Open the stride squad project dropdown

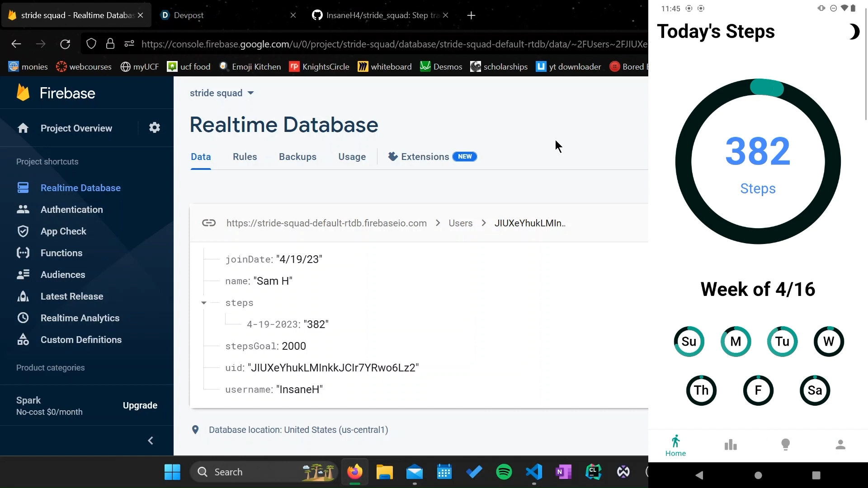(x=222, y=93)
